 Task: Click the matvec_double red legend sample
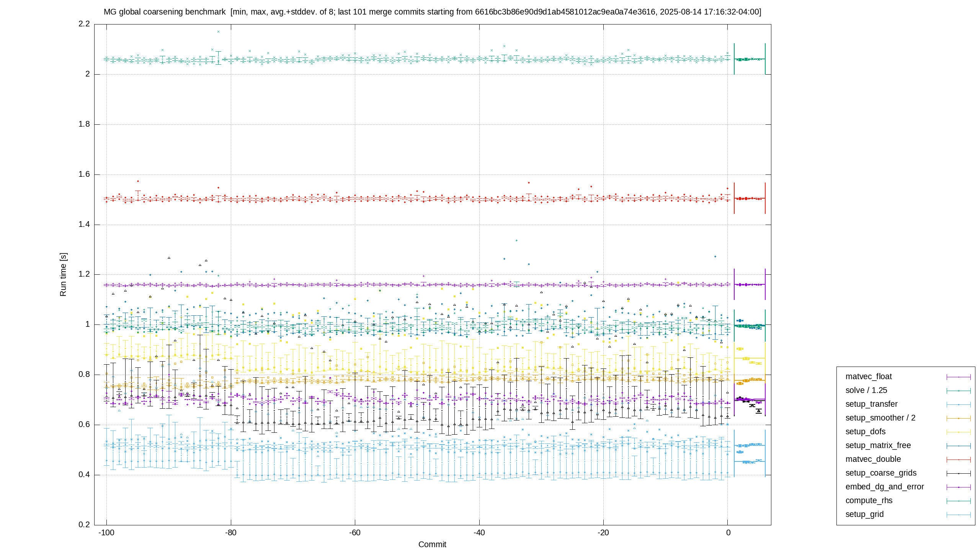(x=959, y=460)
